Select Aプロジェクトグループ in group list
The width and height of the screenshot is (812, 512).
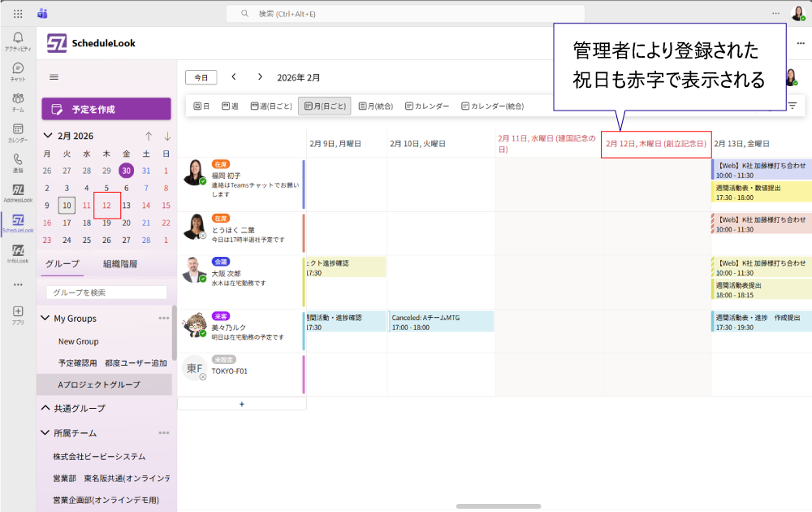point(99,384)
